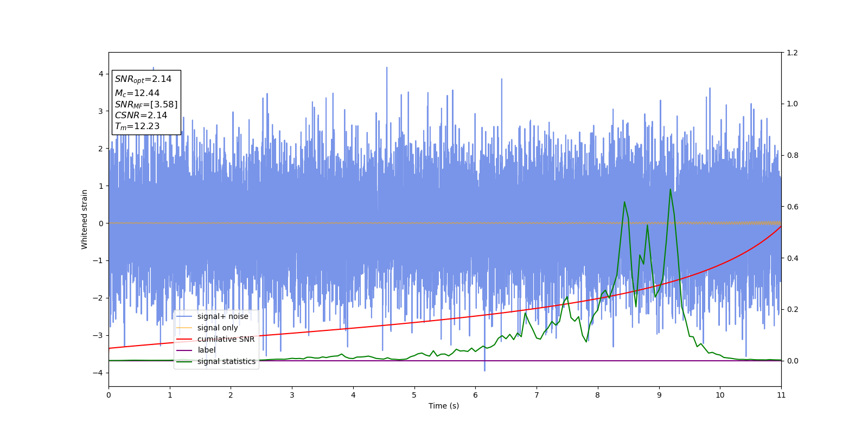Click left y-axis tick label −4
Viewport: 868px width, 434px height.
click(98, 373)
